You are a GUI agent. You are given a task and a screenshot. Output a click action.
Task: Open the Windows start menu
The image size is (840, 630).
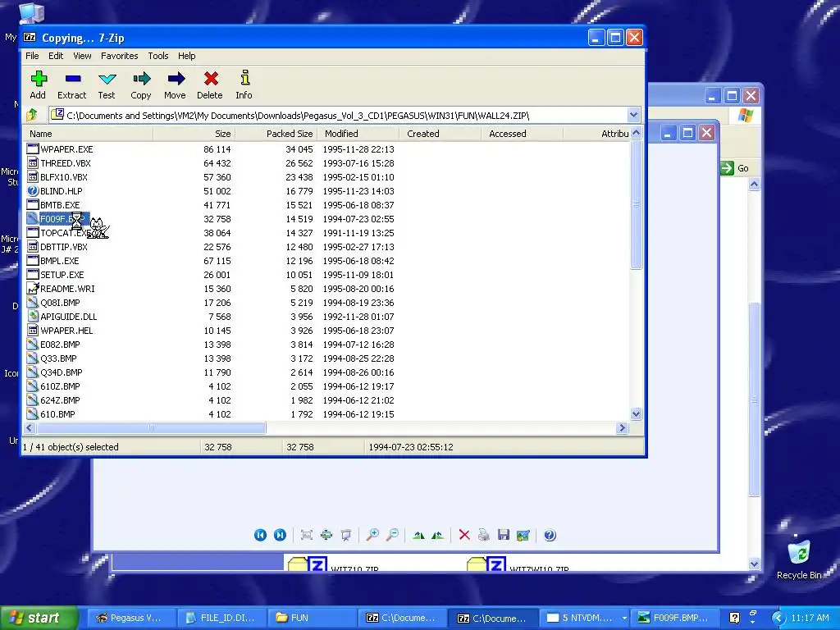[x=39, y=618]
